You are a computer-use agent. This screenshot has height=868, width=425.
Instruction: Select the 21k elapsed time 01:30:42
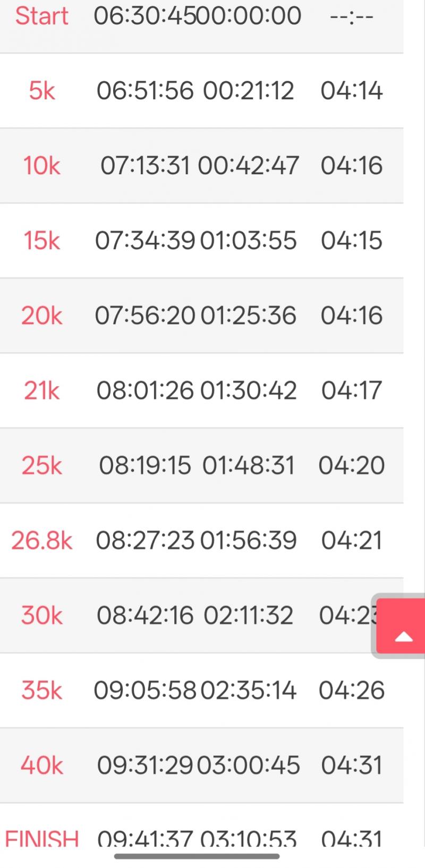pyautogui.click(x=248, y=391)
